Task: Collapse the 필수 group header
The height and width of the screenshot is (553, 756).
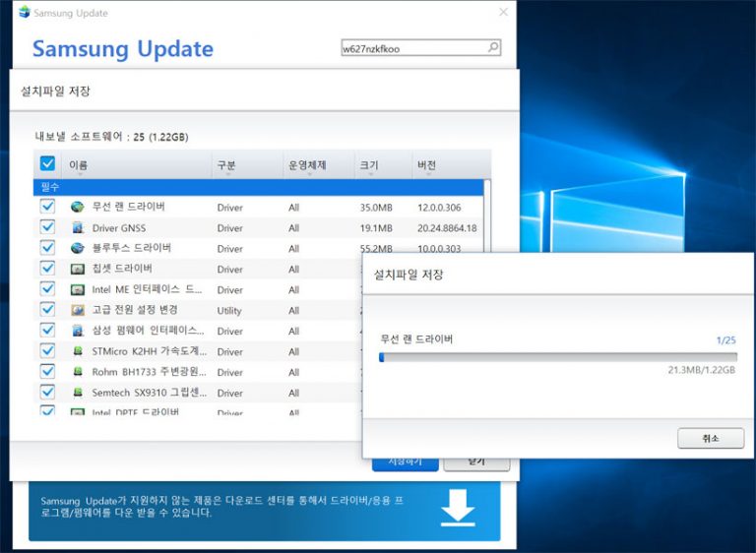Action: pos(259,187)
